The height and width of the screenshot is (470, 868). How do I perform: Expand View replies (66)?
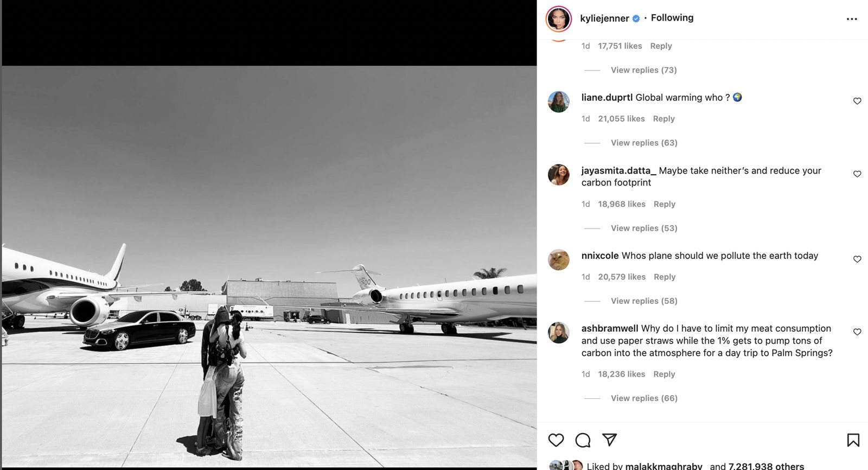click(x=644, y=398)
